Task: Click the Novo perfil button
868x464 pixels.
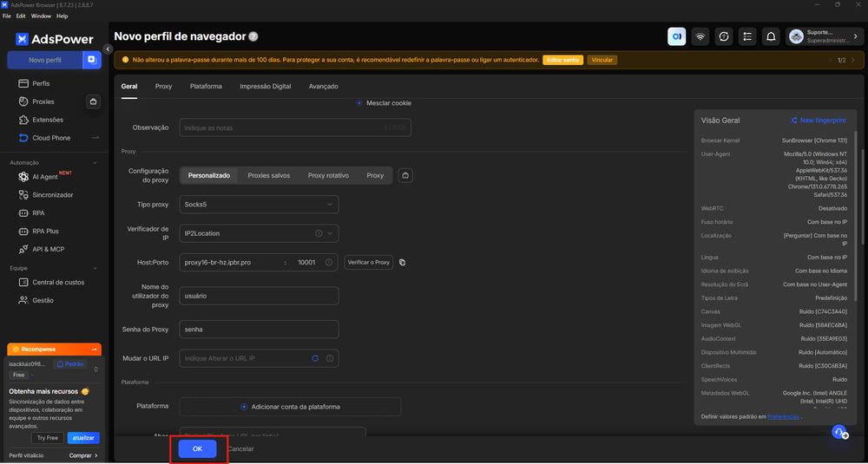Action: [45, 60]
